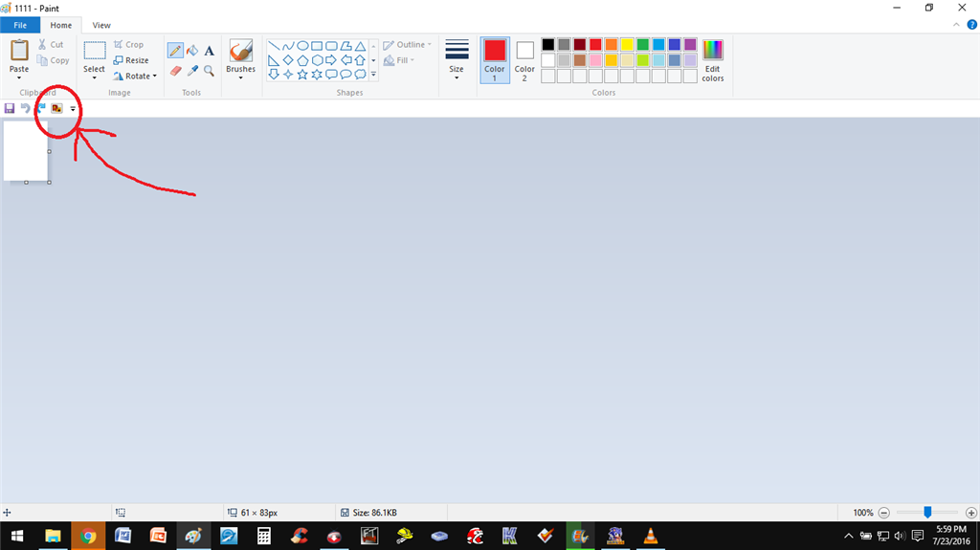
Task: Open Chrome from the taskbar
Action: coord(87,537)
